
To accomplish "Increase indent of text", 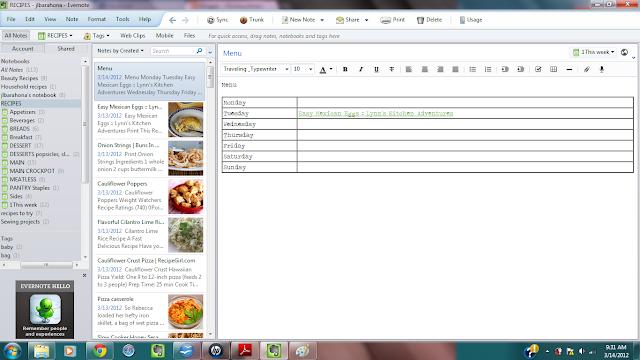I will [x=520, y=69].
